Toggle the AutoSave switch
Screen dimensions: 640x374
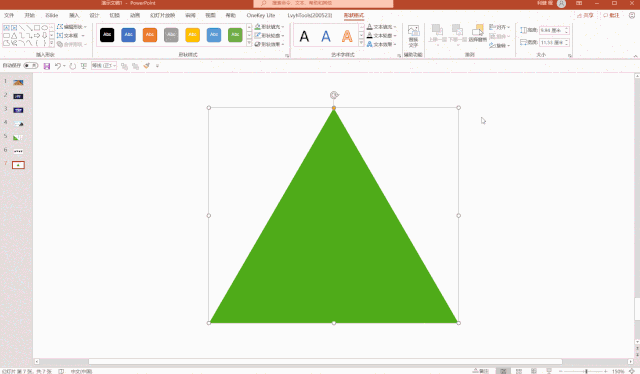click(31, 65)
